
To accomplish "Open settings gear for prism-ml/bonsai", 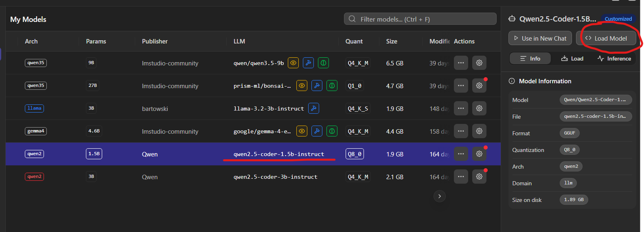I will pyautogui.click(x=479, y=86).
